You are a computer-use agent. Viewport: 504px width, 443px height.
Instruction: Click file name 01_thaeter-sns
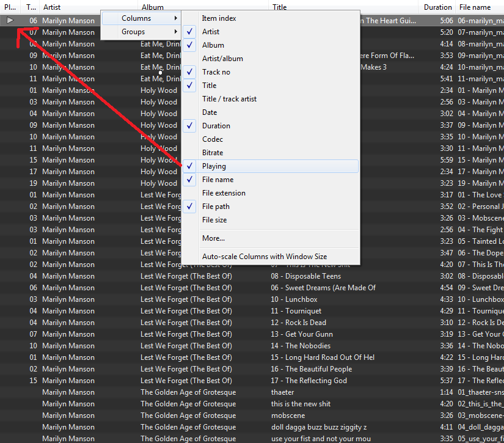point(481,392)
